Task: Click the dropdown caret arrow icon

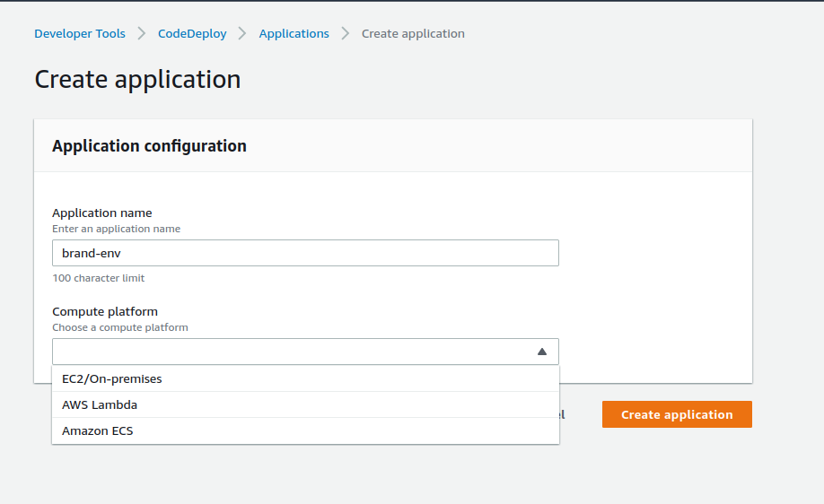Action: tap(542, 352)
